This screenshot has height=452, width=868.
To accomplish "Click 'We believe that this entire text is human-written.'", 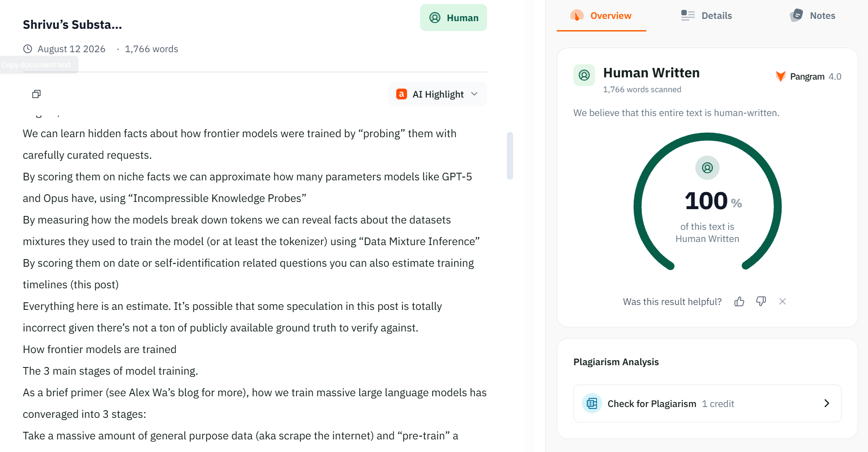I will tap(676, 113).
